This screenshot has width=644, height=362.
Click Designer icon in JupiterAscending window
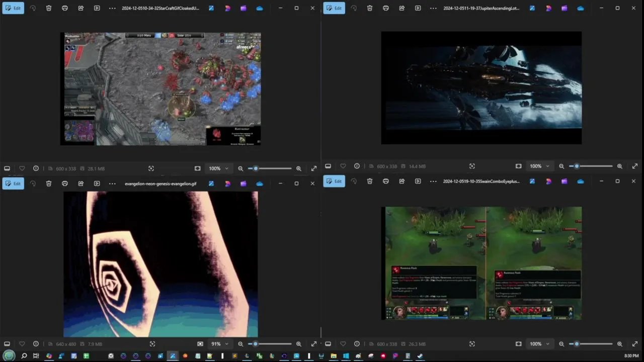(548, 8)
